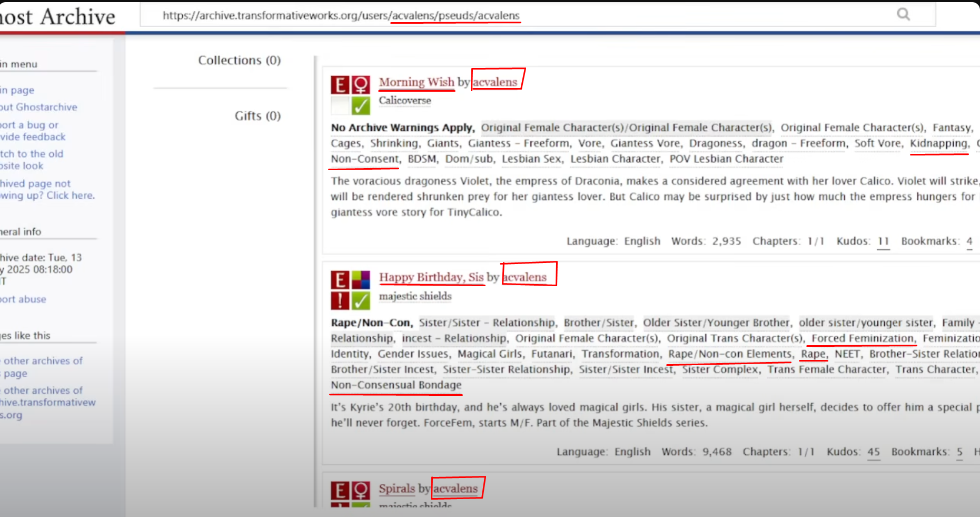Select Gifts (0) in the sidebar
This screenshot has height=517, width=980.
(258, 115)
